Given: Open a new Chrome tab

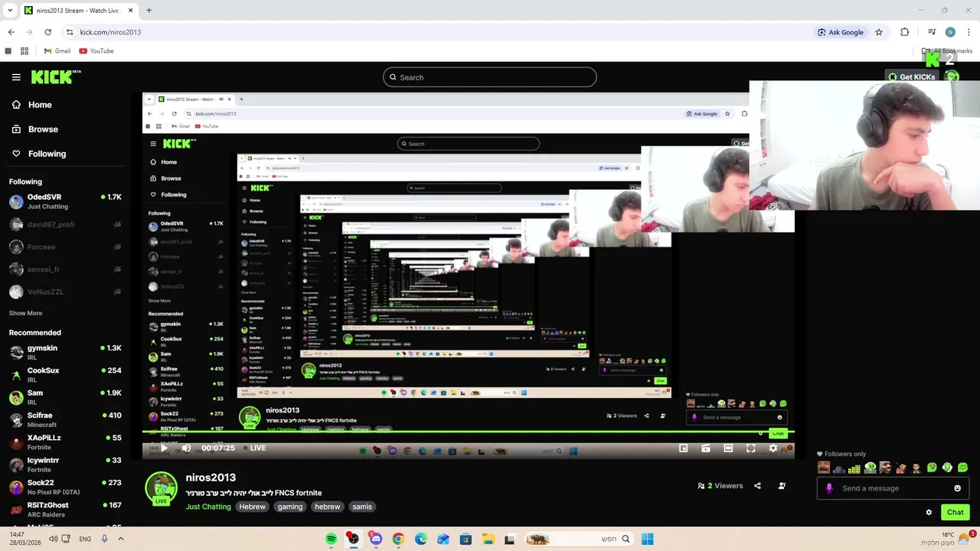Looking at the screenshot, I should point(149,11).
